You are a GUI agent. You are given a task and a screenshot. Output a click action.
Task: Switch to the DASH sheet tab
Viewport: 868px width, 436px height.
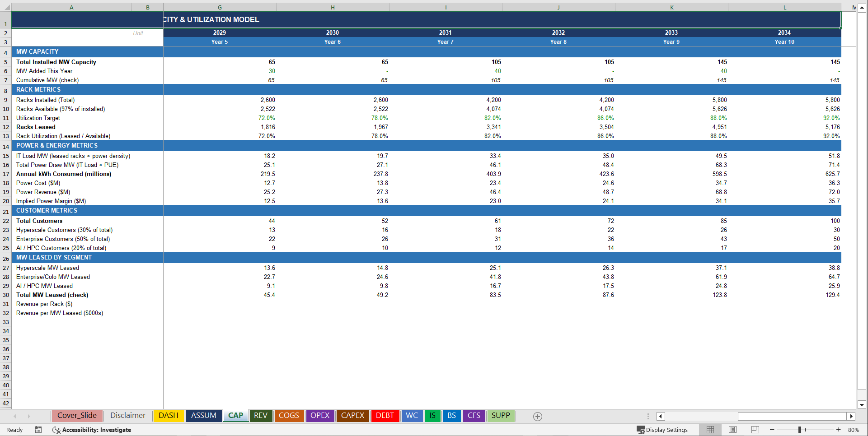168,416
